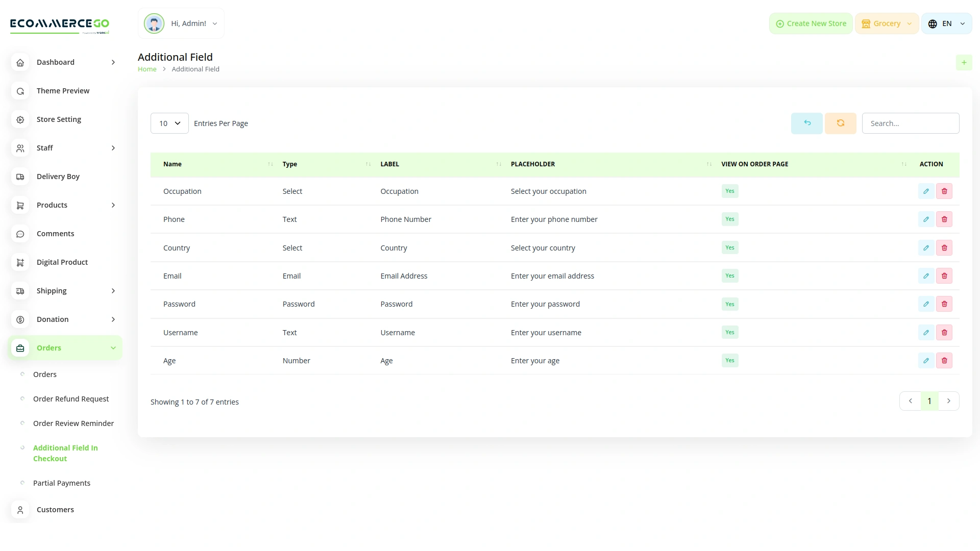Open Digital Product from the sidebar
This screenshot has height=551, width=980.
pos(62,262)
